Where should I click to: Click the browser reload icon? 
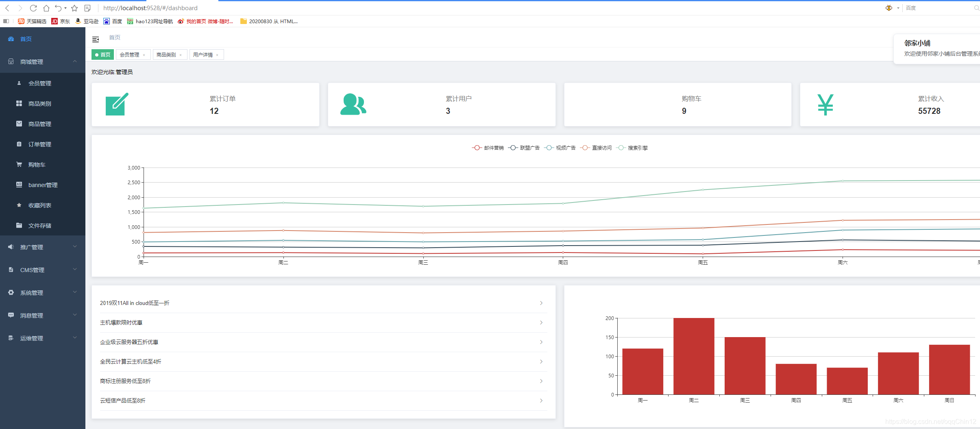33,8
